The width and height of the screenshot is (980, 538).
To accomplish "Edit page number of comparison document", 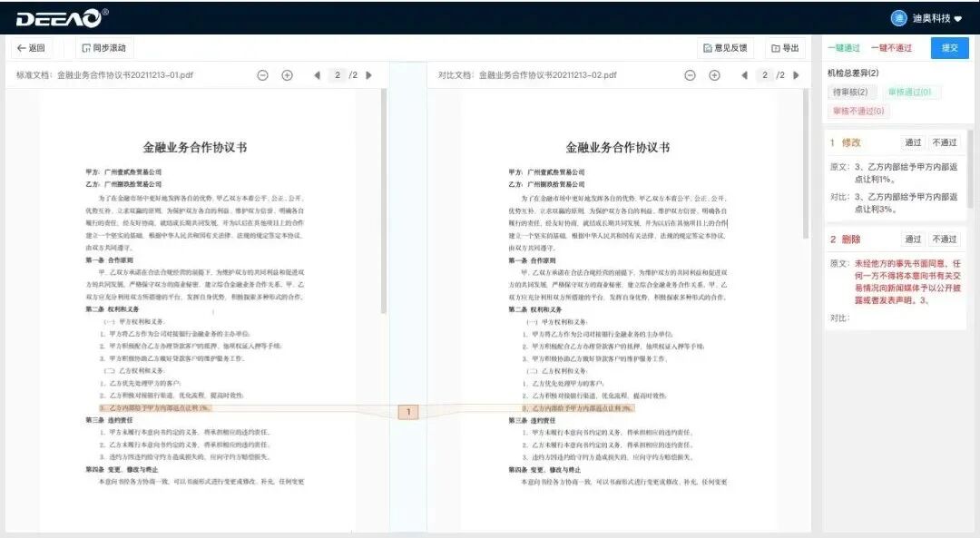I will [765, 75].
